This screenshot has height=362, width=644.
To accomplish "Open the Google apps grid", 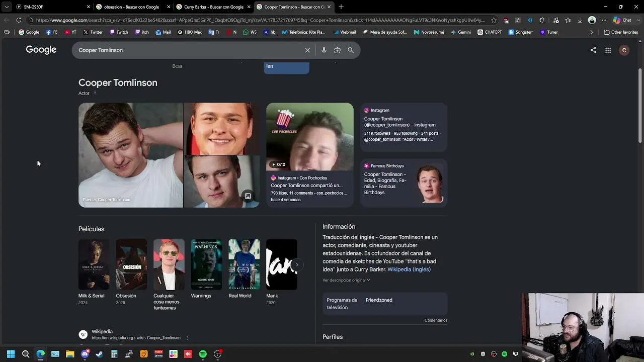I will (608, 50).
